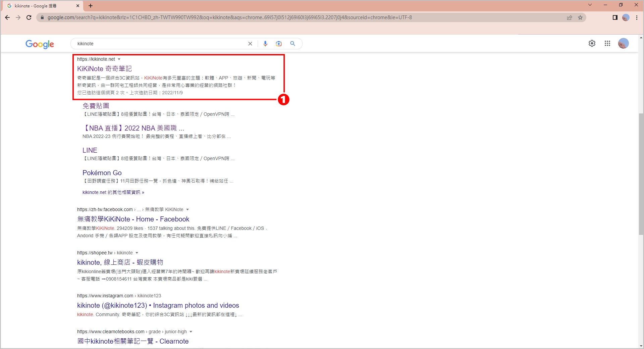
Task: Open the LINE sitelink
Action: pos(90,150)
